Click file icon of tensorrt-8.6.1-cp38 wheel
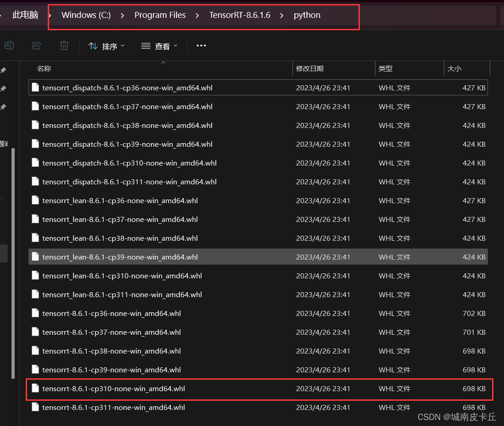The height and width of the screenshot is (426, 504). pyautogui.click(x=35, y=350)
